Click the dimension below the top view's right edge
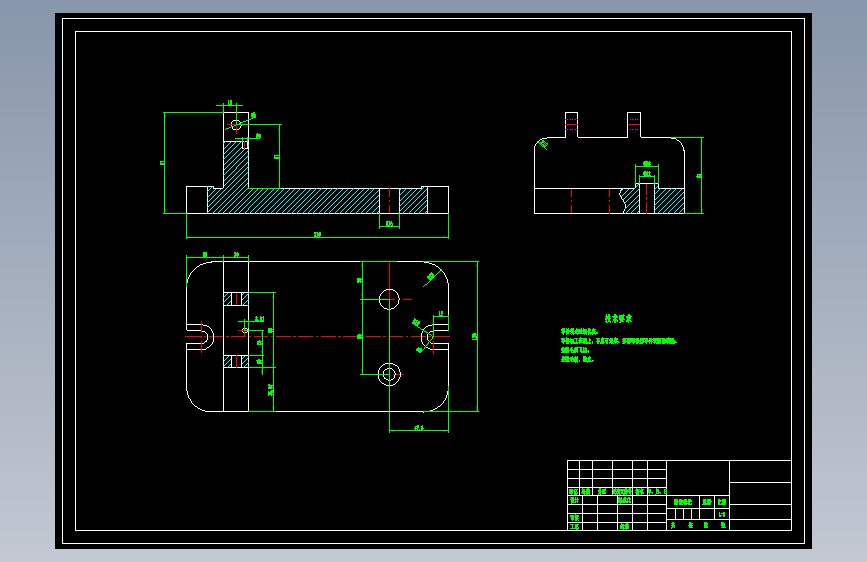 coord(419,429)
